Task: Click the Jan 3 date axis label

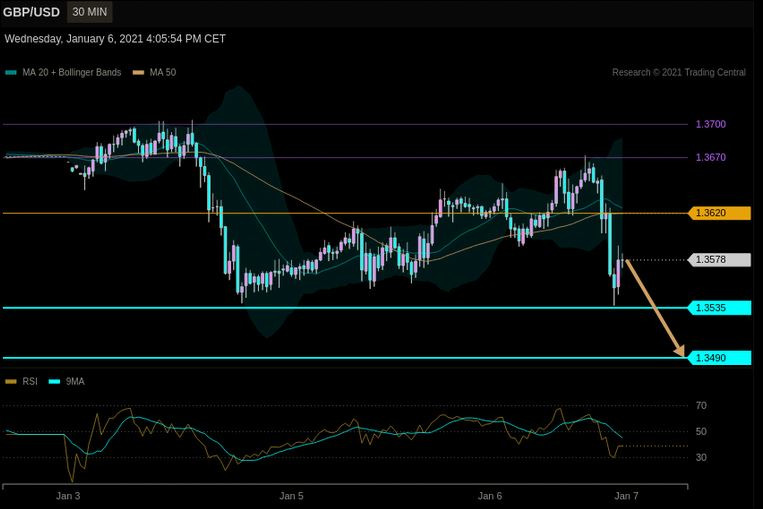Action: [68, 496]
